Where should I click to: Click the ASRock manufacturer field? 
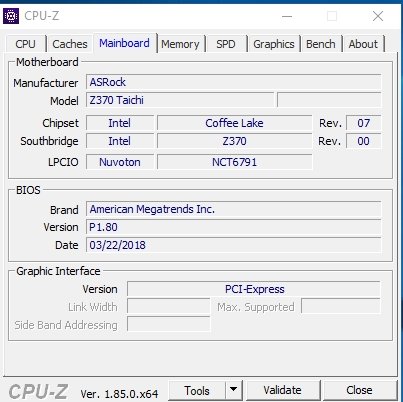coord(234,82)
